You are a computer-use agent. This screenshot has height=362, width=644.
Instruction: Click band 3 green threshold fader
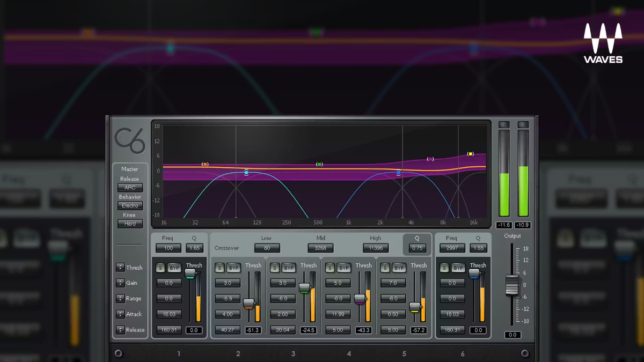point(304,289)
